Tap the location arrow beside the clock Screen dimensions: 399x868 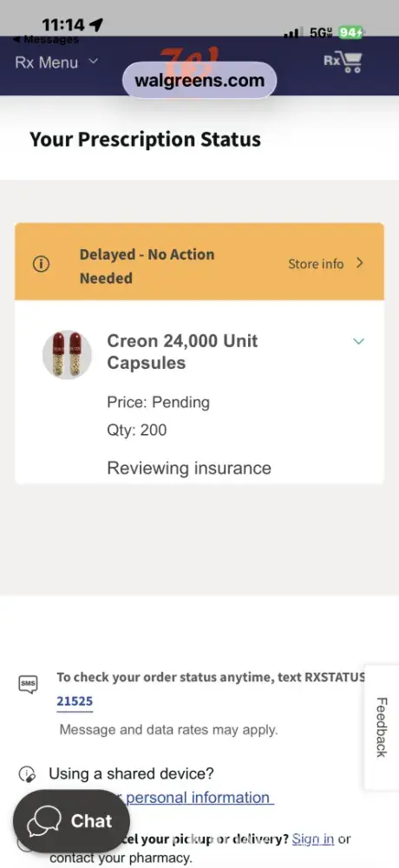[95, 24]
